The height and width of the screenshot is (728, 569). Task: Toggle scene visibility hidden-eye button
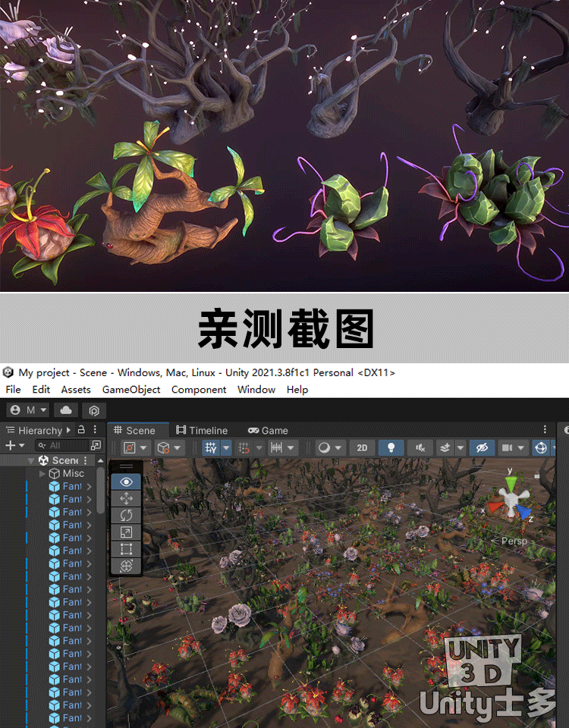(481, 447)
